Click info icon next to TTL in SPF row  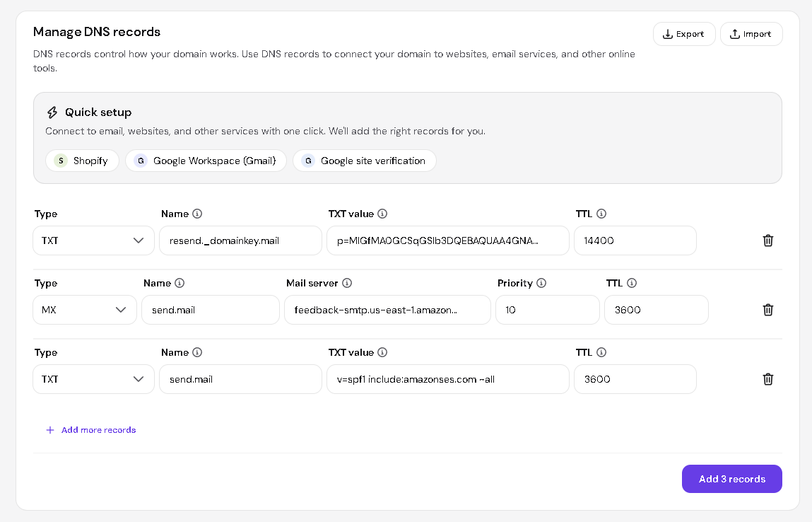click(x=601, y=352)
